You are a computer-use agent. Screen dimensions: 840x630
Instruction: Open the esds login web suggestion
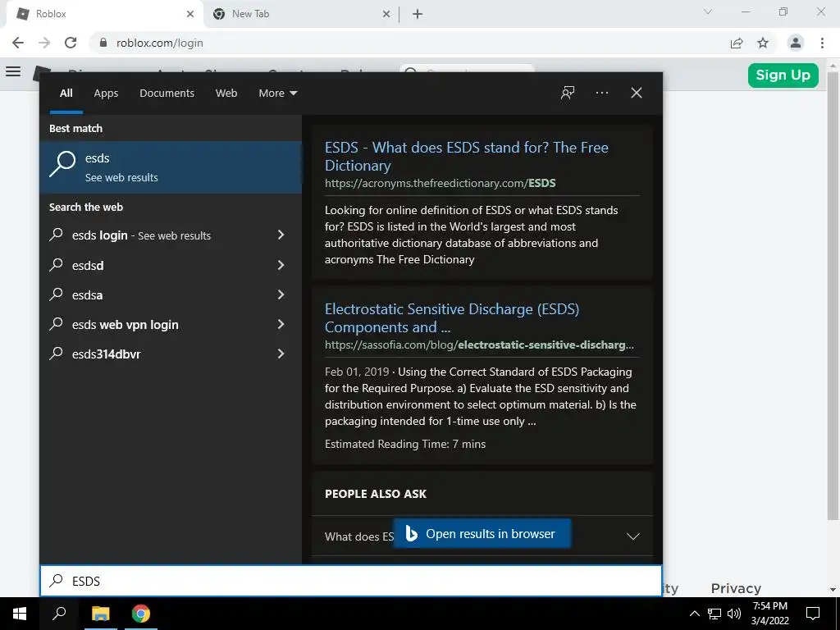[x=141, y=235]
